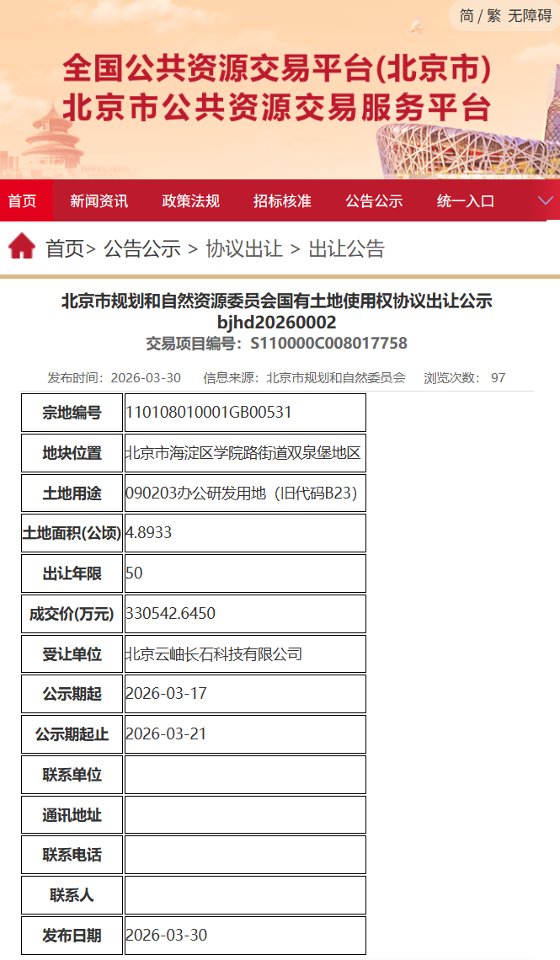Select the 联系人 label cell
Image resolution: width=560 pixels, height=960 pixels.
point(72,896)
